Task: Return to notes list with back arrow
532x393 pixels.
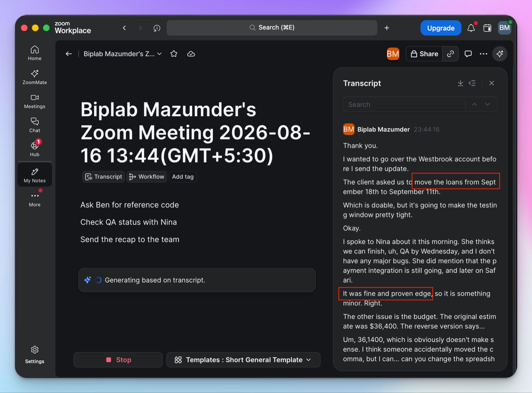Action: (x=69, y=54)
